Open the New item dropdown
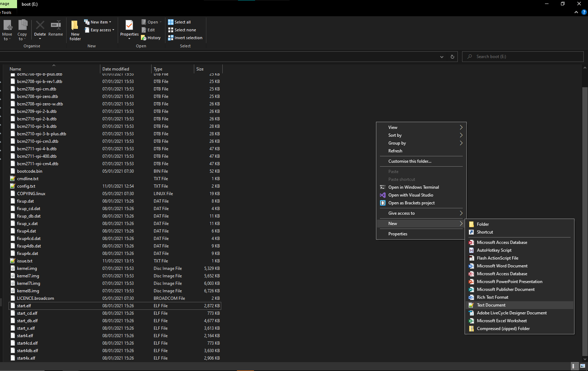588x371 pixels. coord(98,22)
